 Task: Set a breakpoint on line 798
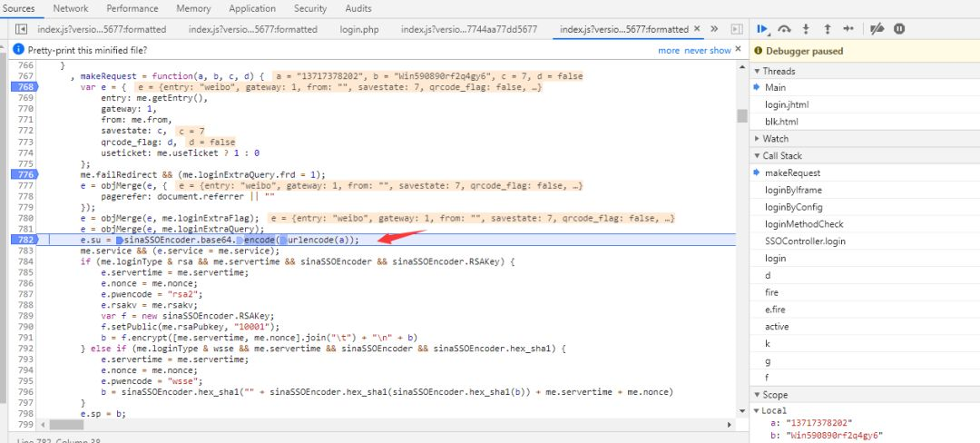click(25, 414)
